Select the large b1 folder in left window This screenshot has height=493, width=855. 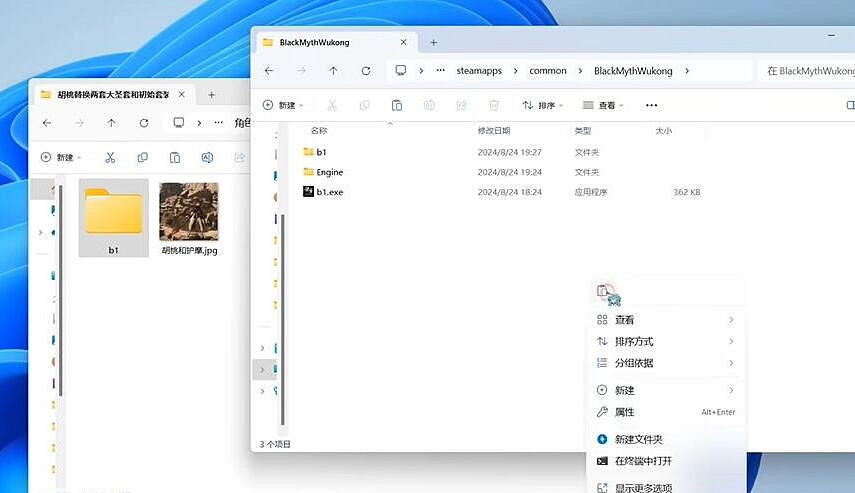coord(113,218)
